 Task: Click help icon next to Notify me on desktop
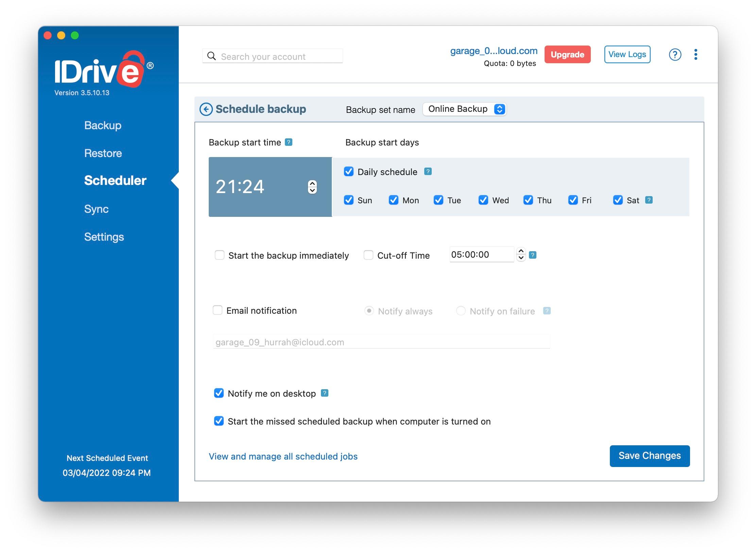coord(325,393)
